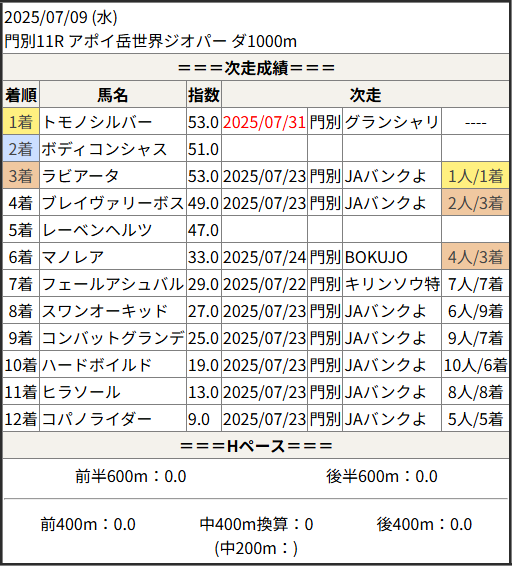The height and width of the screenshot is (566, 512).
Task: Open キリンソウ特 race link
Action: (392, 284)
